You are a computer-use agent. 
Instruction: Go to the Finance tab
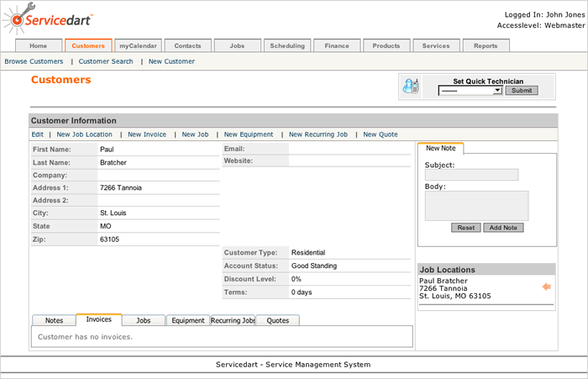336,45
